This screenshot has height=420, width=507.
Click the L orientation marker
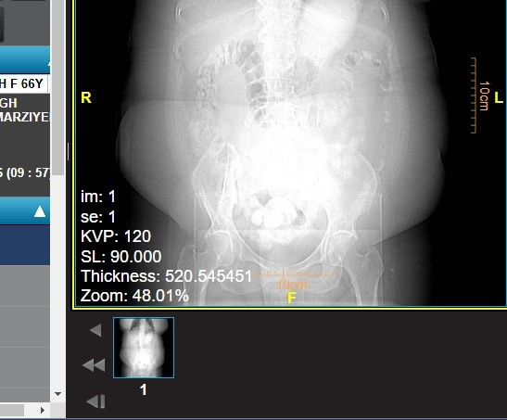499,97
